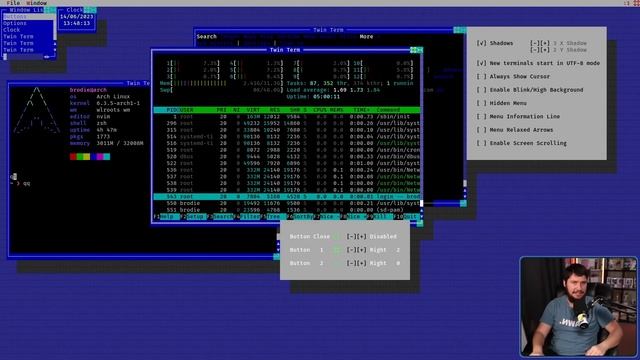Screen dimensions: 640x360
Task: Select Clock entry in the Window List
Action: pos(11,30)
